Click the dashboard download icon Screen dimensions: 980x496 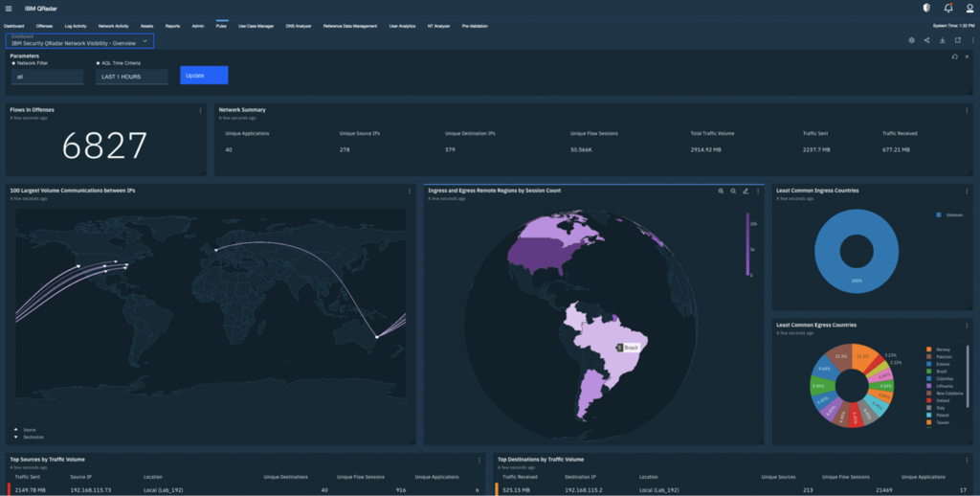[943, 40]
